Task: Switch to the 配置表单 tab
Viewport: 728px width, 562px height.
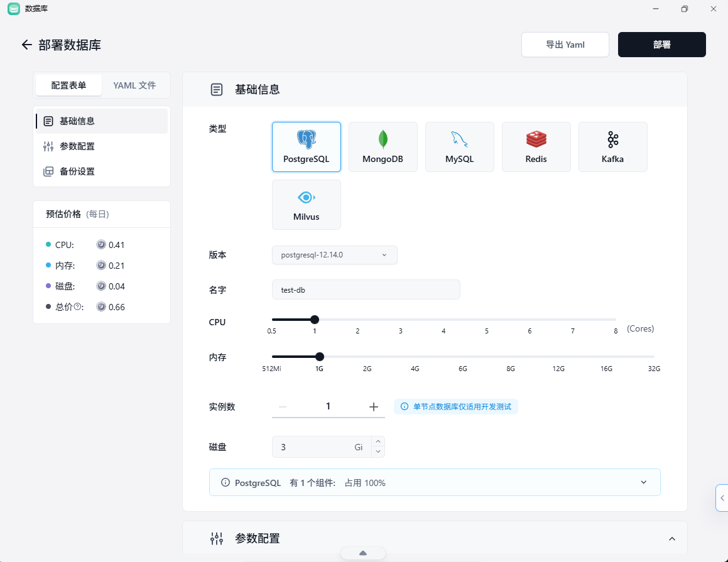Action: [x=68, y=85]
